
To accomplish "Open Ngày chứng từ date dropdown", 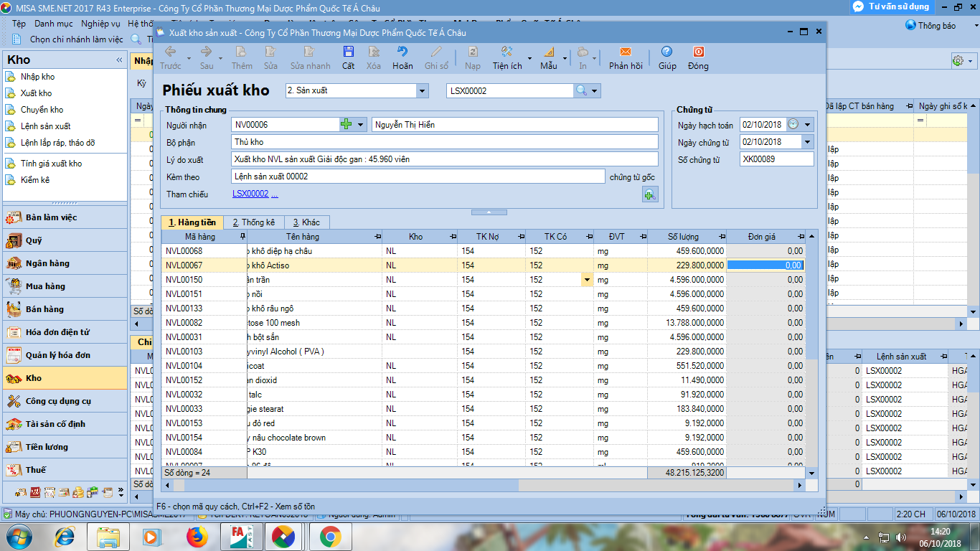I will [x=809, y=142].
